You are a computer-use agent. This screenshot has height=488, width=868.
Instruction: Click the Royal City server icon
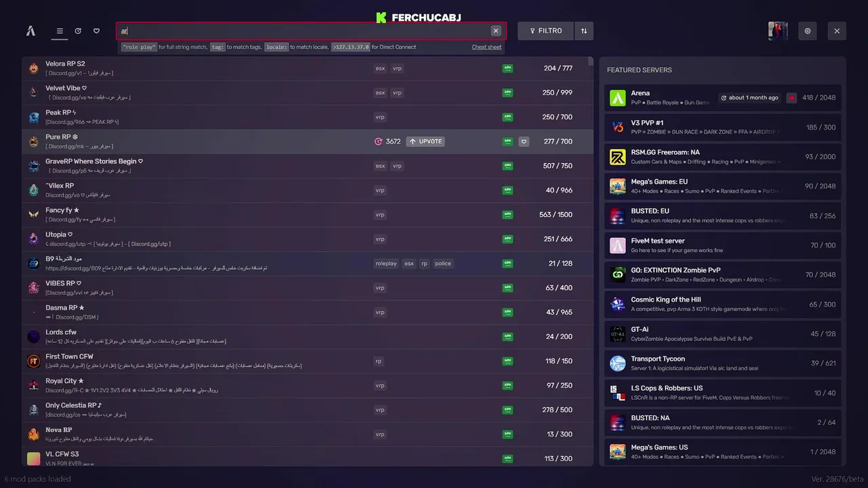[34, 386]
